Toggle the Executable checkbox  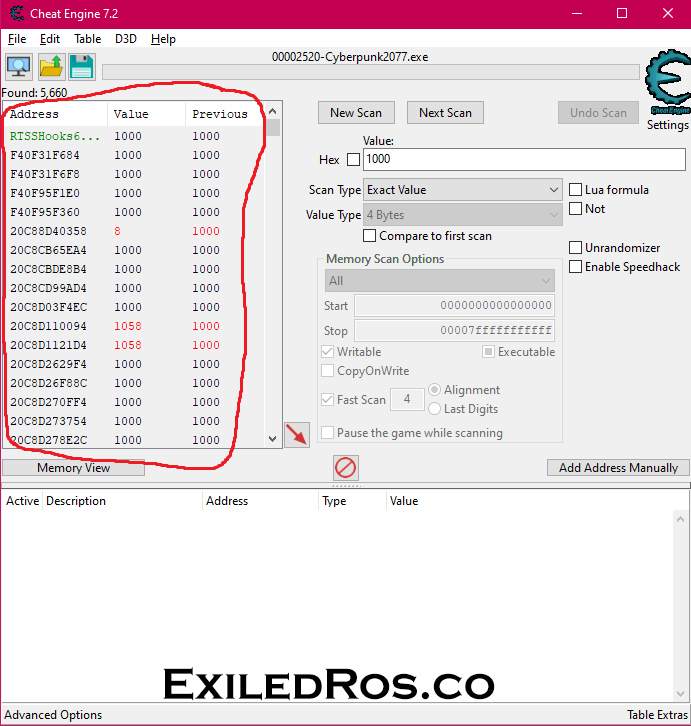[488, 352]
